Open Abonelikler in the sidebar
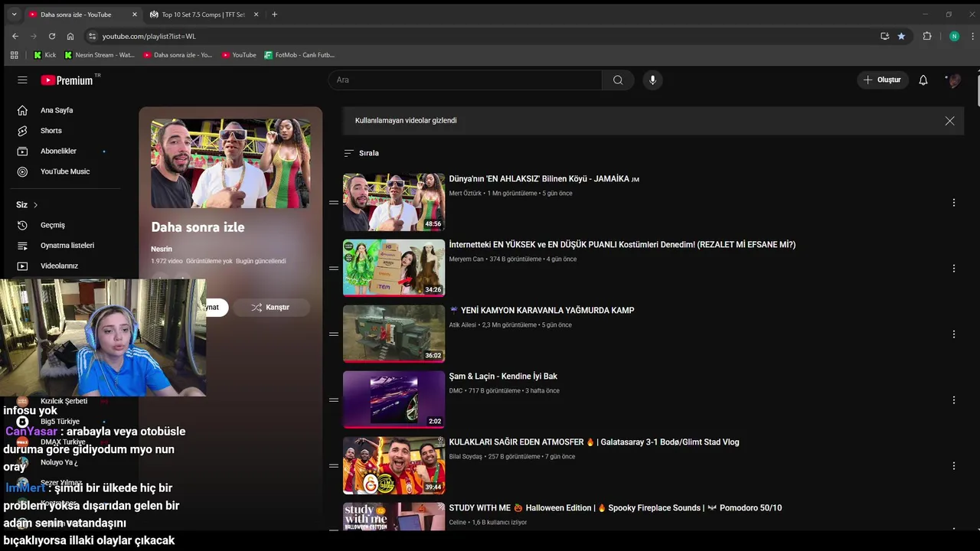 coord(59,152)
